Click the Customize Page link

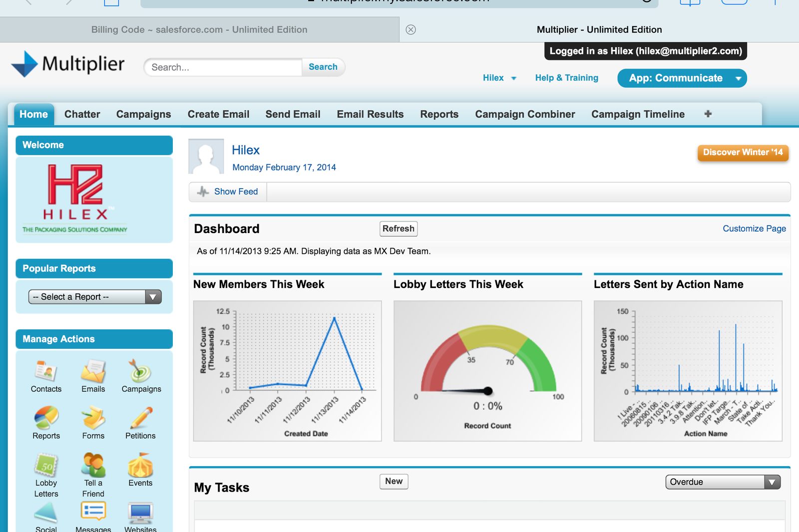click(x=755, y=229)
